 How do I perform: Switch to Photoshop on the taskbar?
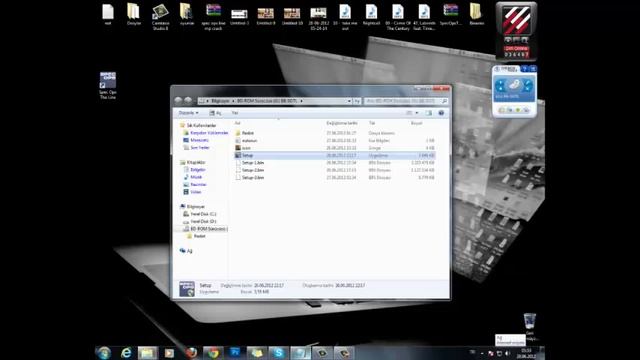click(x=235, y=353)
